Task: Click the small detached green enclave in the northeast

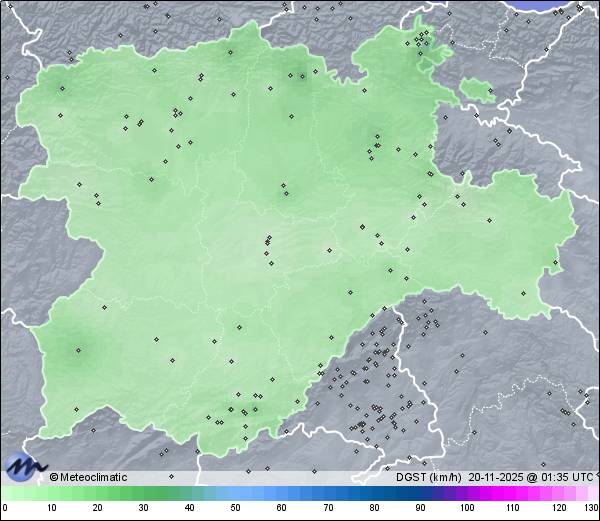Action: [478, 91]
